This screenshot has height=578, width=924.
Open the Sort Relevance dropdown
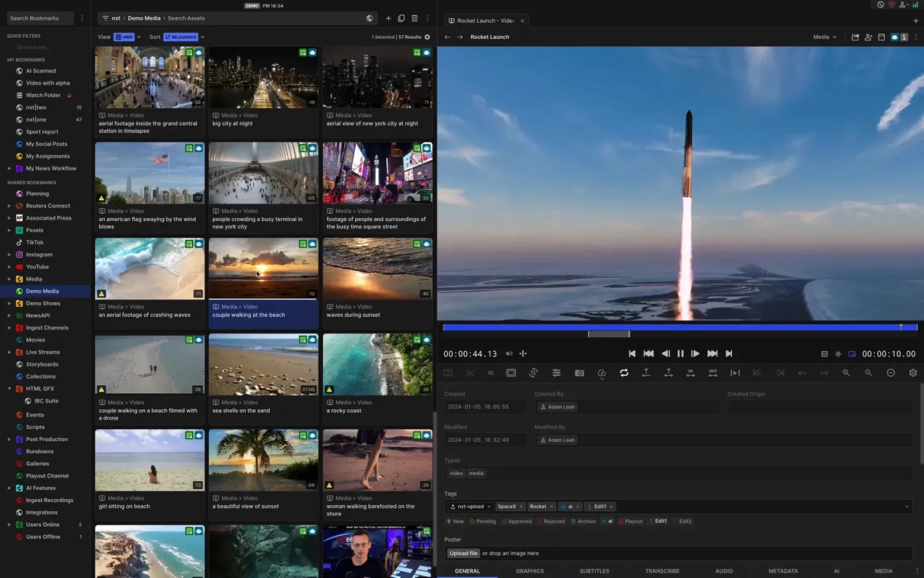(184, 37)
